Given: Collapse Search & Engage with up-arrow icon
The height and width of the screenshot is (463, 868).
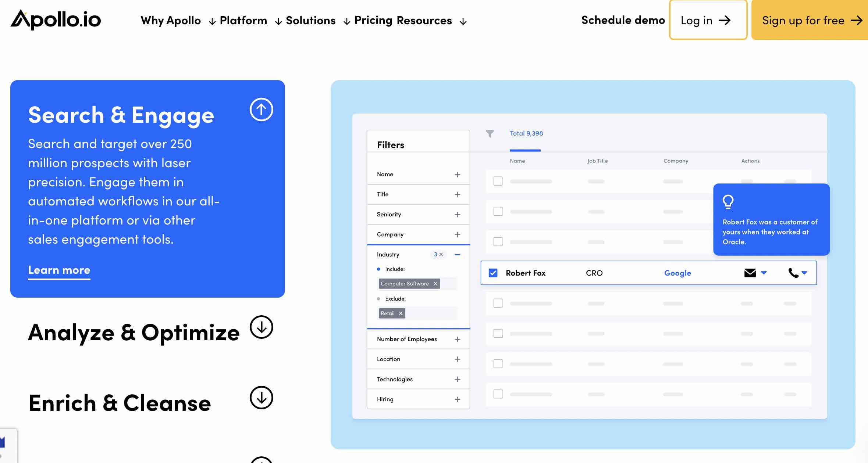Looking at the screenshot, I should pos(261,110).
